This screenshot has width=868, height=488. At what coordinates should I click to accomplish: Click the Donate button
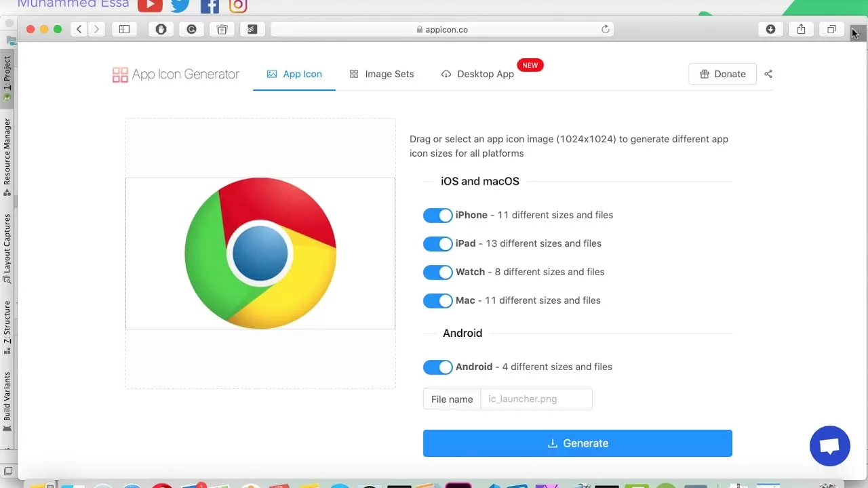(722, 74)
